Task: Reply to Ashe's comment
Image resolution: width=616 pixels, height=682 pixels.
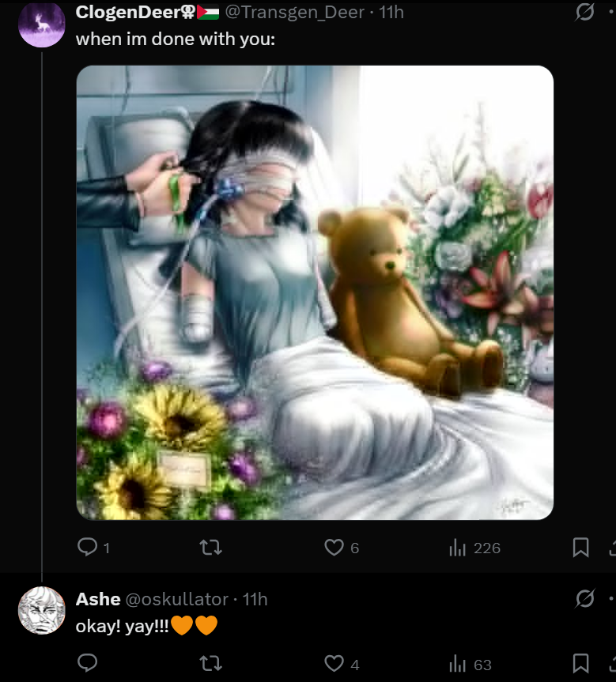Action: pos(87,664)
